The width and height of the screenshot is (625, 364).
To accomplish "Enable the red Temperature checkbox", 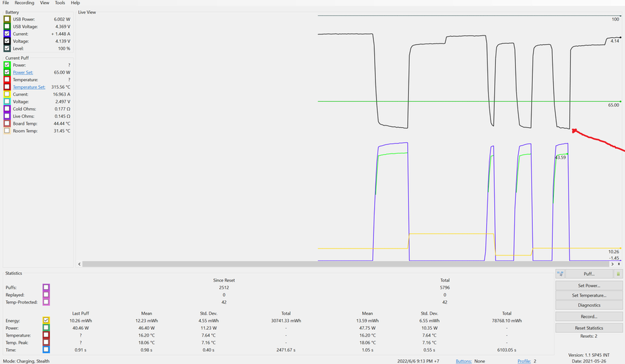I will [x=7, y=80].
